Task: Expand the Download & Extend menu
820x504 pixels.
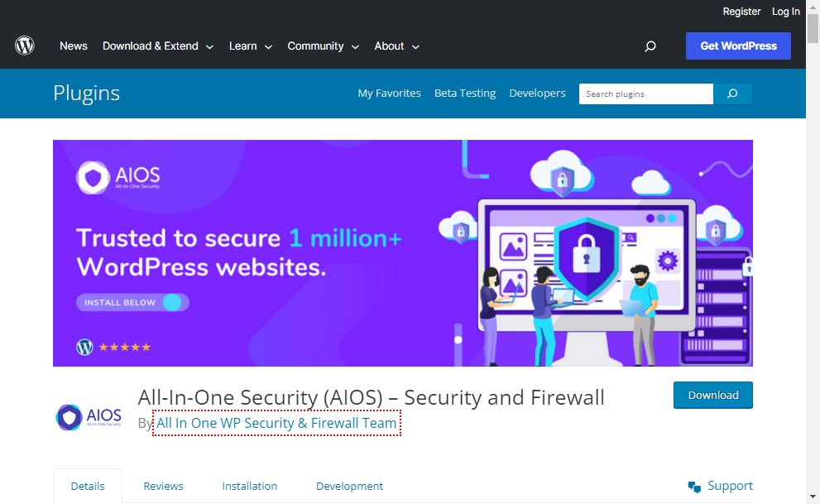Action: click(x=158, y=46)
